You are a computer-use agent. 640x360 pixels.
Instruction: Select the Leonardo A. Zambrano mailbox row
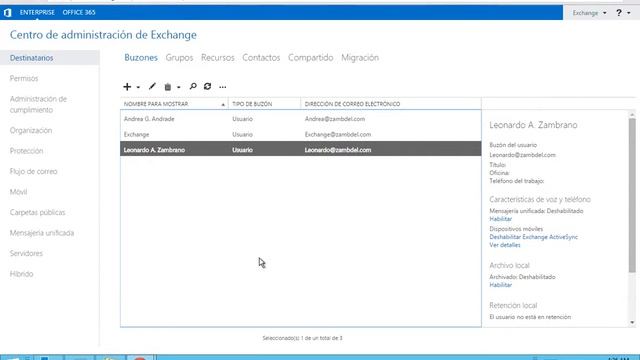click(301, 150)
